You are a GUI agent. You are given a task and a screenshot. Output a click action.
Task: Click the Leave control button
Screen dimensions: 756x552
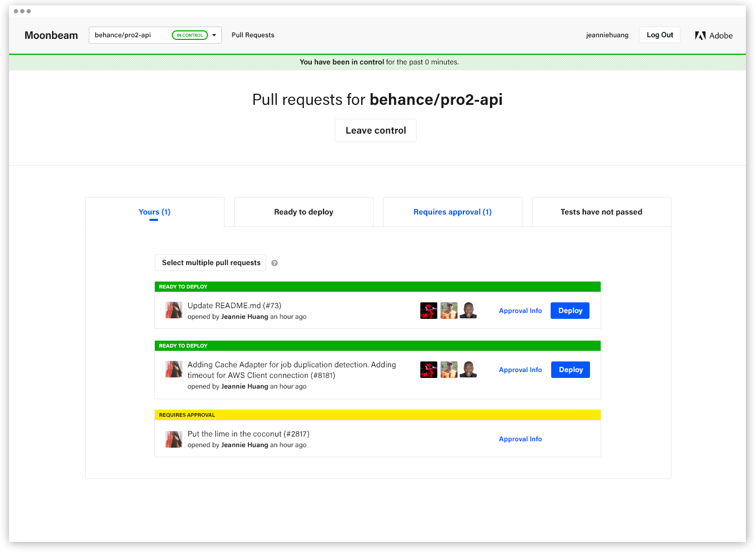click(x=376, y=130)
